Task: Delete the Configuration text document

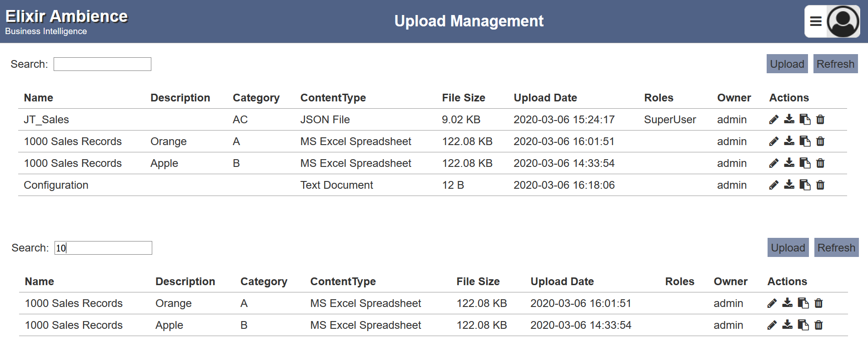Action: coord(820,185)
